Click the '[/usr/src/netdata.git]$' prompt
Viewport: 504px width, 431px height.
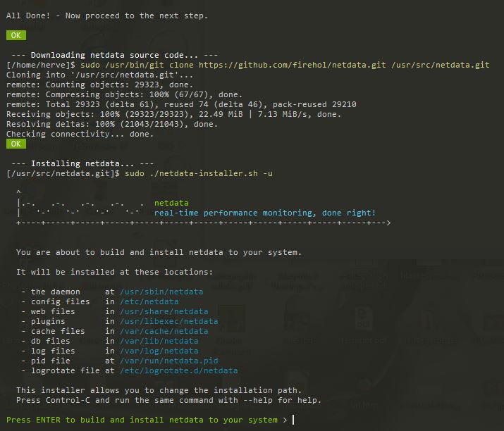(63, 173)
